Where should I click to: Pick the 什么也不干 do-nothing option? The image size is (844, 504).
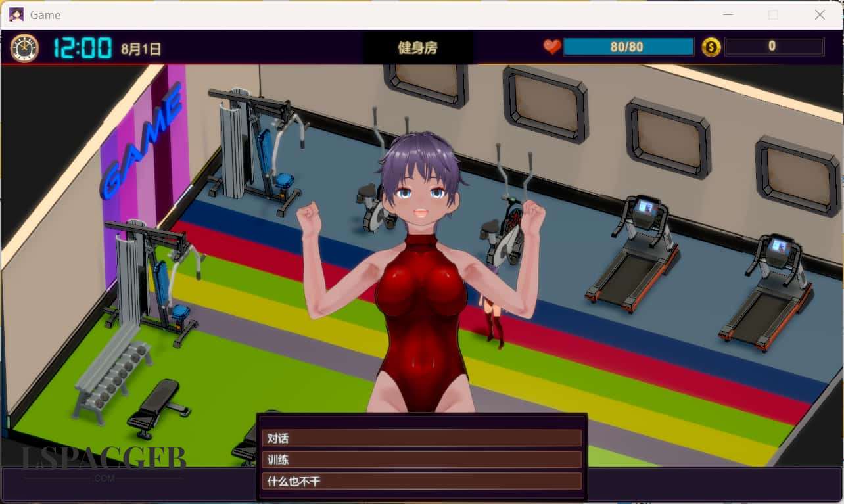[x=421, y=481]
